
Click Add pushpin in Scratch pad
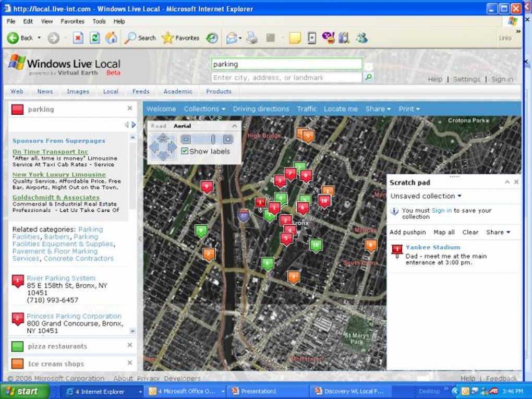[x=407, y=233]
